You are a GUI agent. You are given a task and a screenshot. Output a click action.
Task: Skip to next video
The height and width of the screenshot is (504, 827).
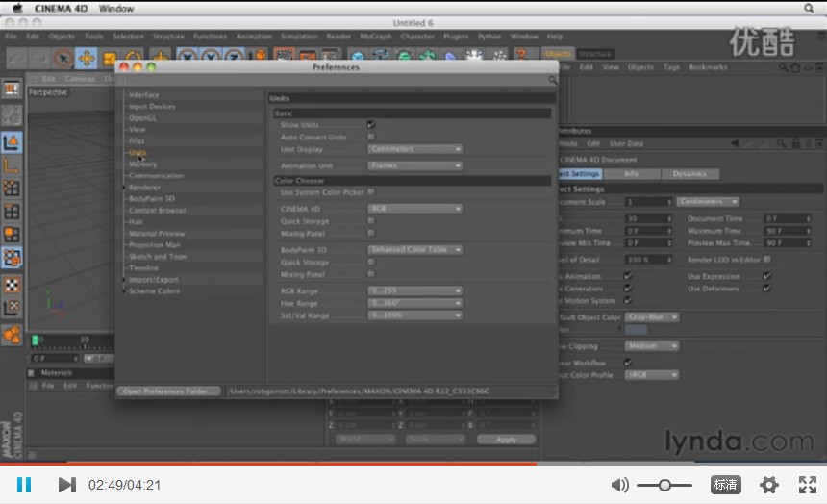(67, 485)
